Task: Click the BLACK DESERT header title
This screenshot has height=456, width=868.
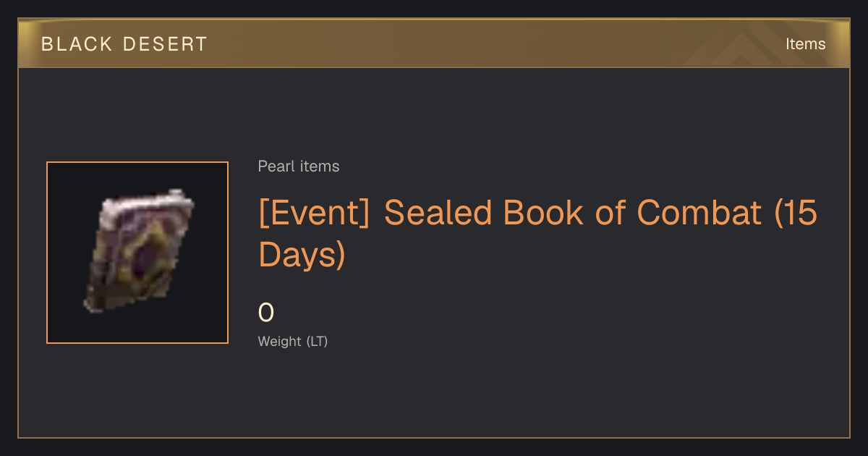Action: tap(124, 44)
